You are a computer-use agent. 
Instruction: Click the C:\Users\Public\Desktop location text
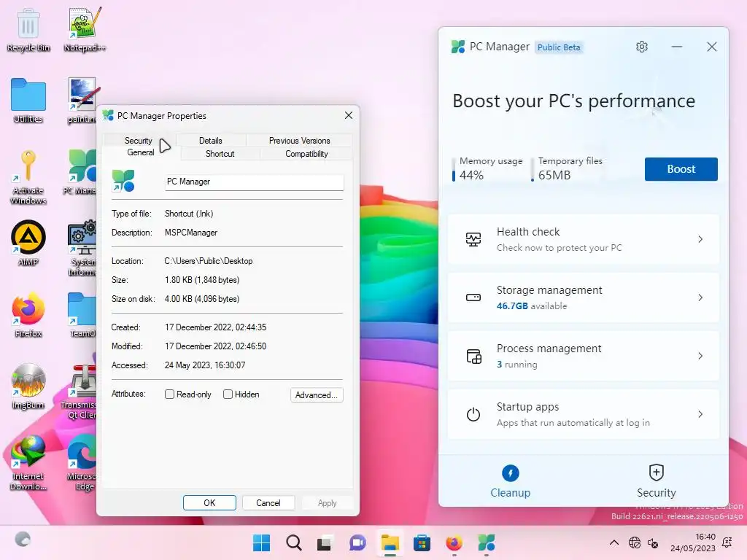209,261
